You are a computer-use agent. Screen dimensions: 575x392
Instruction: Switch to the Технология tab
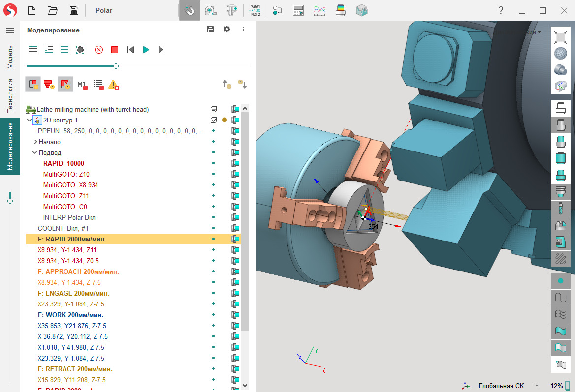(10, 95)
